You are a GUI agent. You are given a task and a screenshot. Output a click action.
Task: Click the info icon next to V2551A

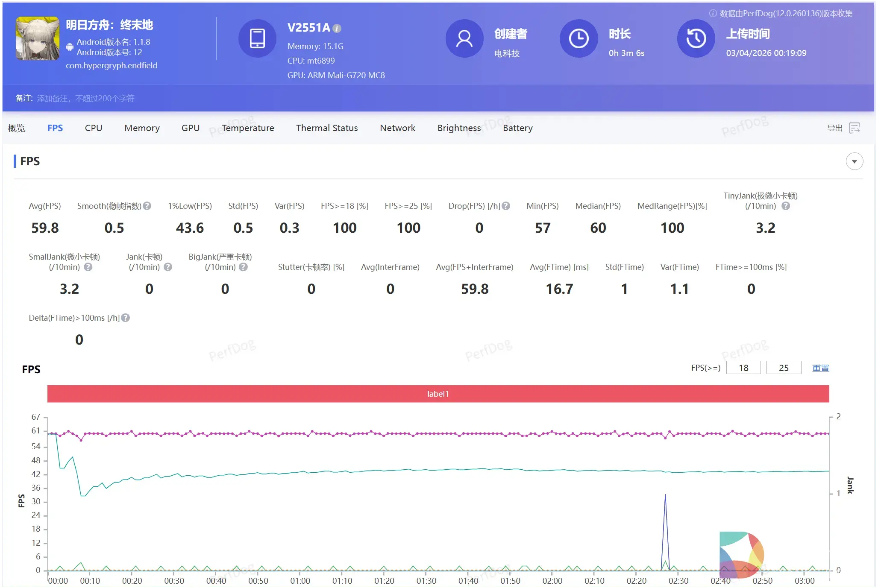[337, 29]
